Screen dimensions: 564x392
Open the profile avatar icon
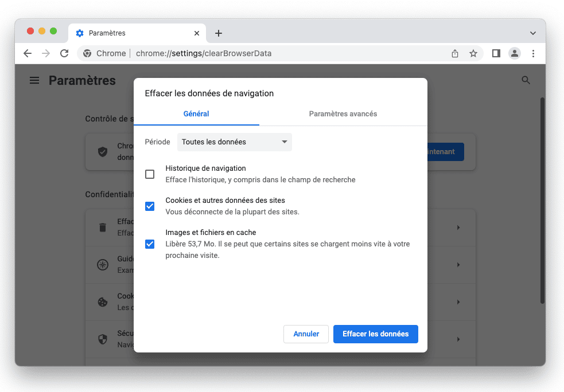[x=515, y=53]
